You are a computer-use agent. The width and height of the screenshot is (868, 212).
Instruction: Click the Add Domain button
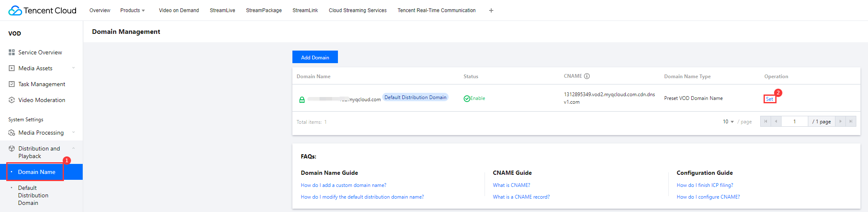coord(315,57)
